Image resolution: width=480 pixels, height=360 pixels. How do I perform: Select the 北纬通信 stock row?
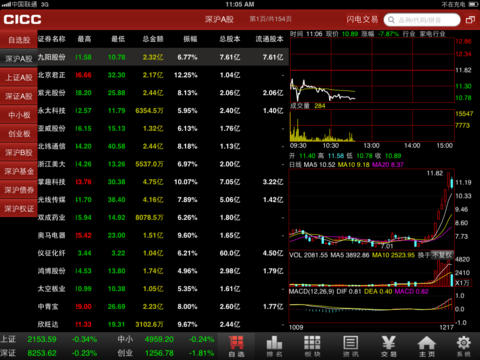(x=163, y=146)
